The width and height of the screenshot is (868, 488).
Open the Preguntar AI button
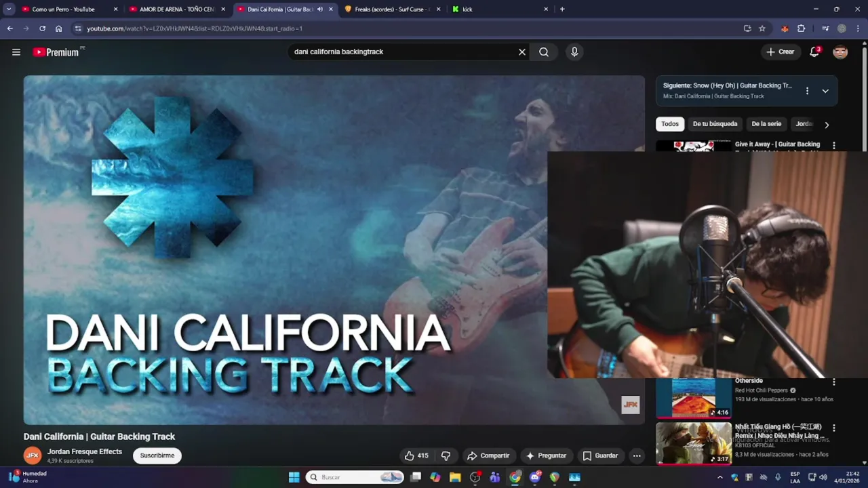pyautogui.click(x=546, y=455)
